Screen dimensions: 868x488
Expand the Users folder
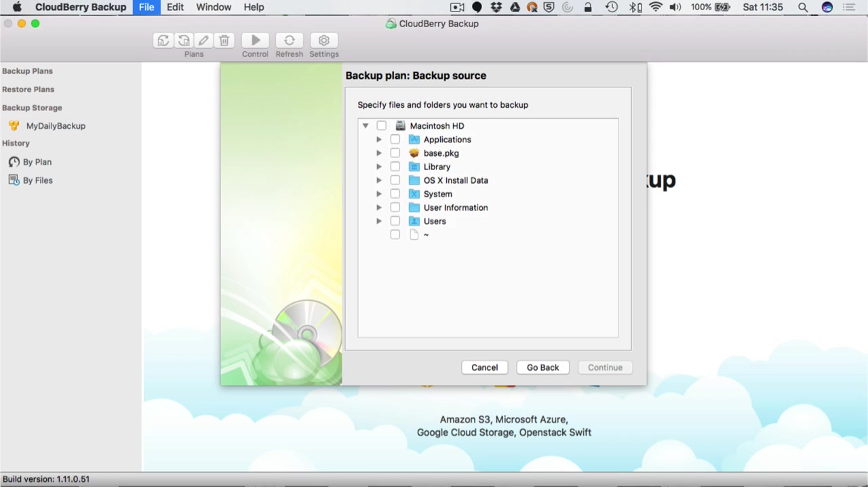[379, 221]
